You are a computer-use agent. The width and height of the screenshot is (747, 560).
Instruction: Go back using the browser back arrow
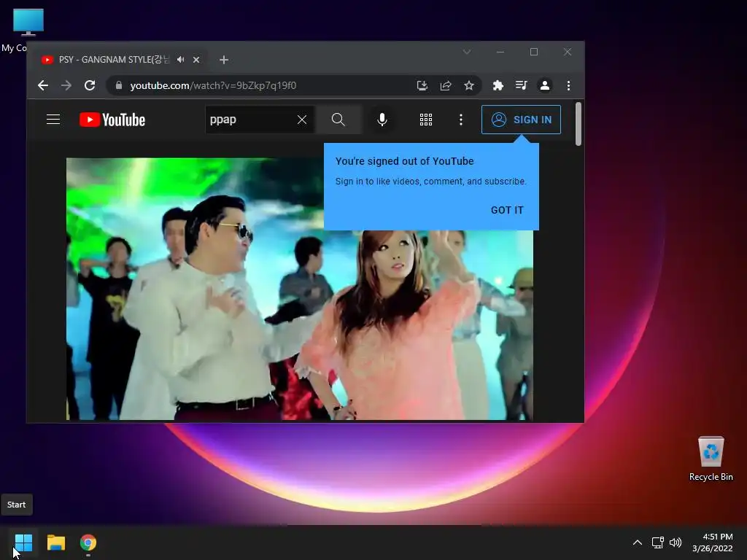(43, 85)
